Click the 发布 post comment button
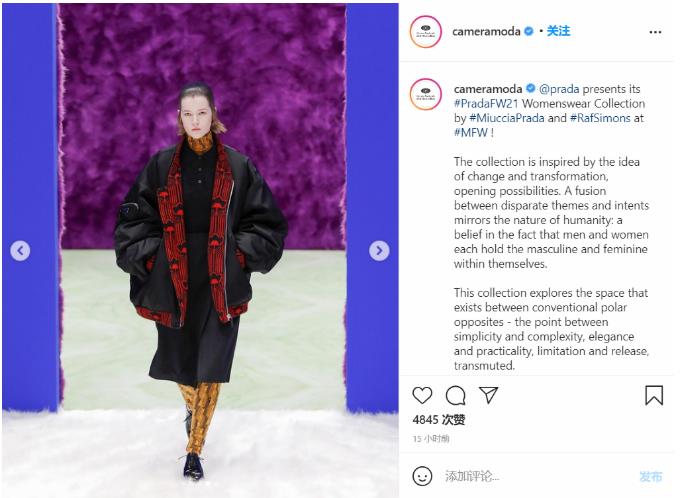This screenshot has width=680, height=498. click(651, 476)
